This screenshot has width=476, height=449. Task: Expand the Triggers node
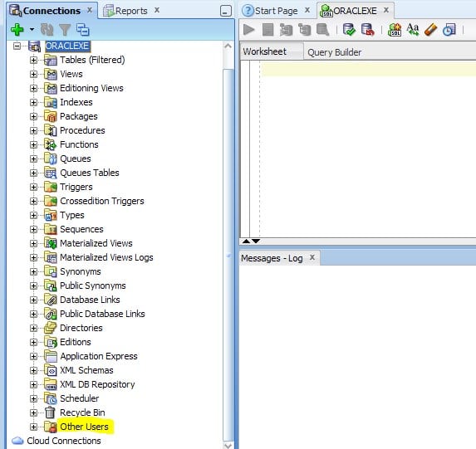34,187
